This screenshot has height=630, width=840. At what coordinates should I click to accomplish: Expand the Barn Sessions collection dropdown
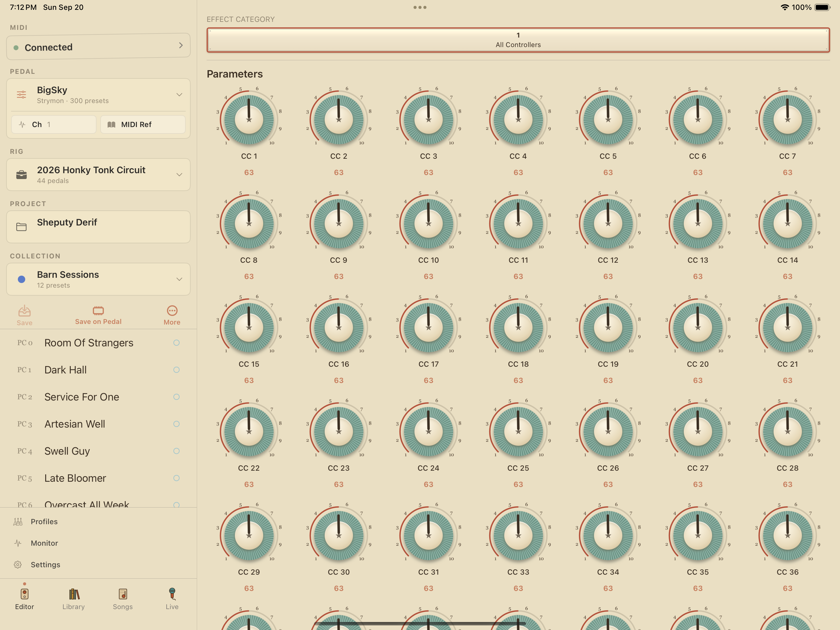pos(179,279)
